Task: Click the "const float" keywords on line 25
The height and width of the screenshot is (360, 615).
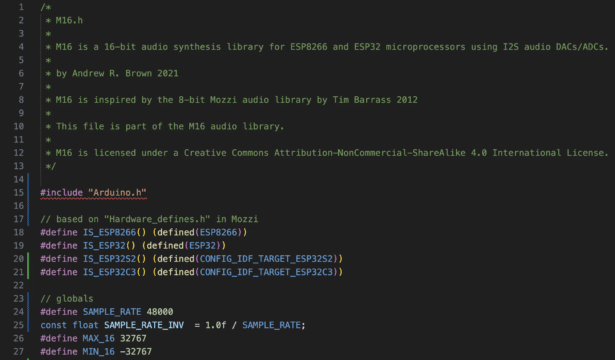Action: pyautogui.click(x=69, y=325)
